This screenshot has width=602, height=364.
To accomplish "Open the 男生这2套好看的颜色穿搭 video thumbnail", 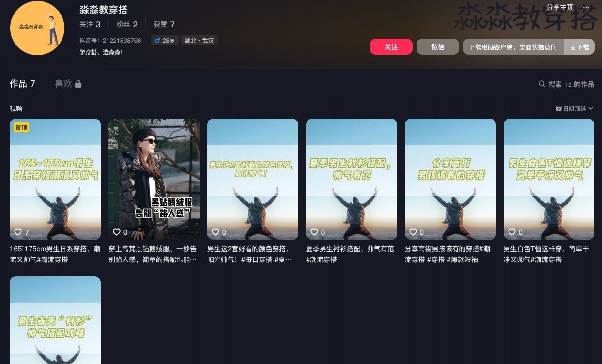I will coord(253,179).
